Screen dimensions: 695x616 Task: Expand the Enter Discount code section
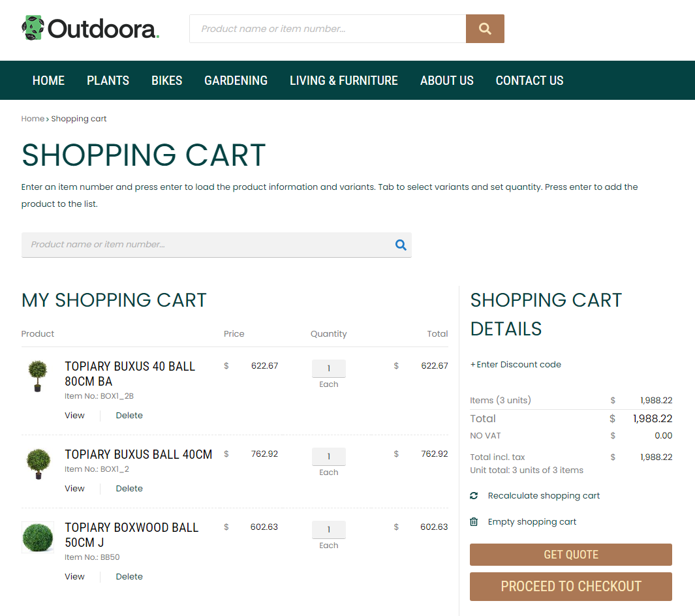coord(516,365)
